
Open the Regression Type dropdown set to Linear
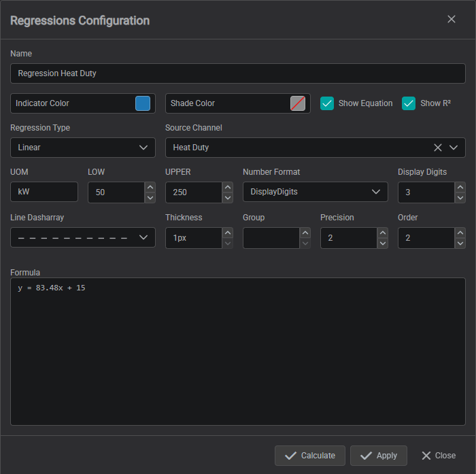(83, 148)
